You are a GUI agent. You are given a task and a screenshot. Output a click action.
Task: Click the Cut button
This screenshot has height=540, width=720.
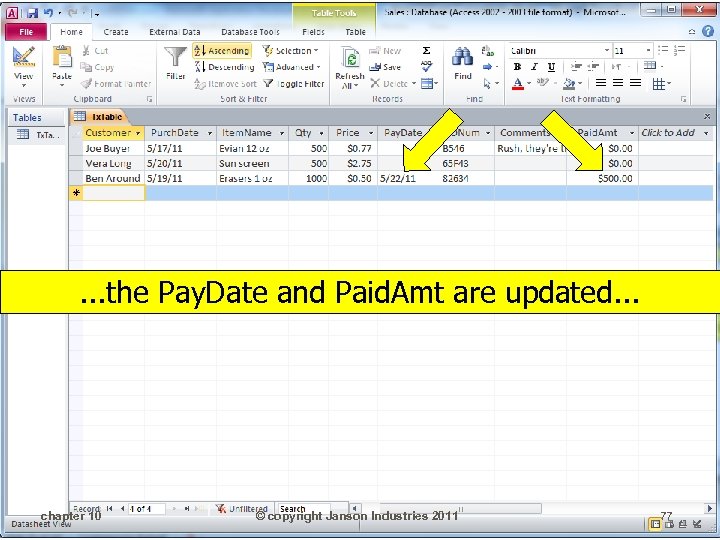[x=95, y=51]
